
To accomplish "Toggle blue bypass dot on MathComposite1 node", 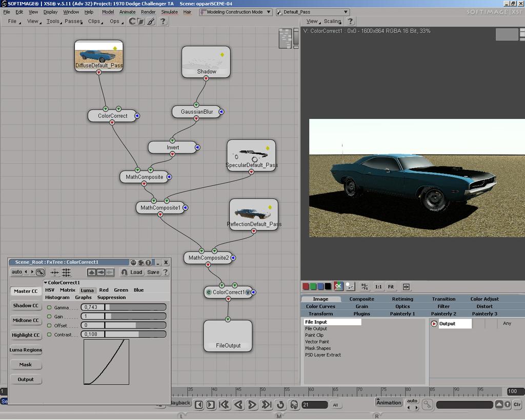I will pyautogui.click(x=185, y=208).
